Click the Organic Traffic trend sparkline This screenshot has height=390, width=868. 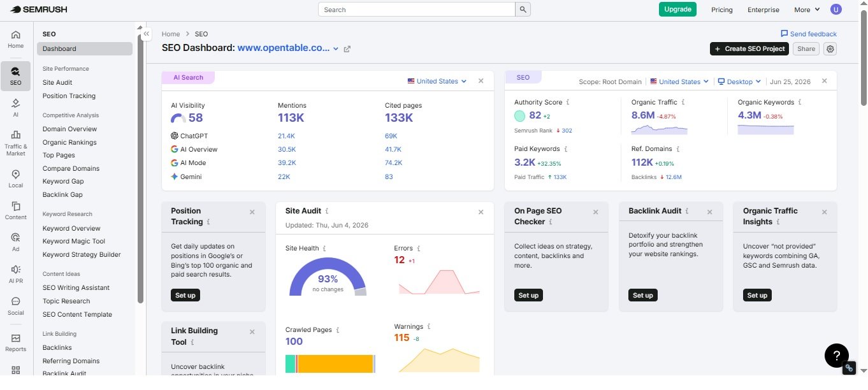coord(660,129)
